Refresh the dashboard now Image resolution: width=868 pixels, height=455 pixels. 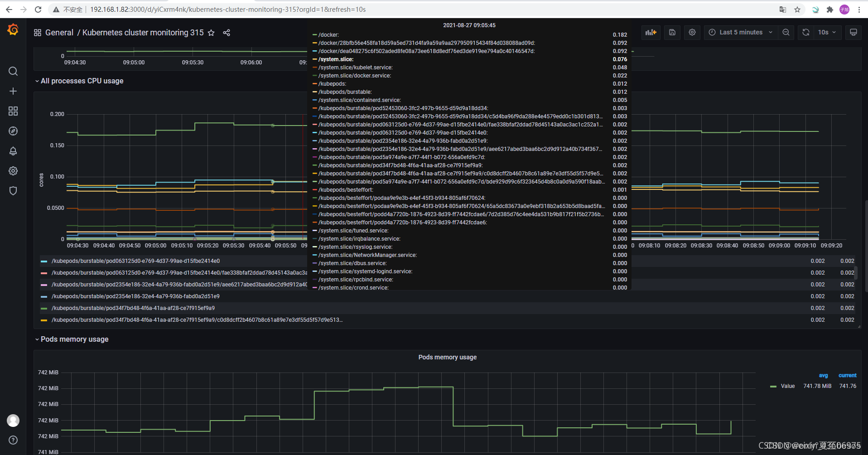point(805,32)
